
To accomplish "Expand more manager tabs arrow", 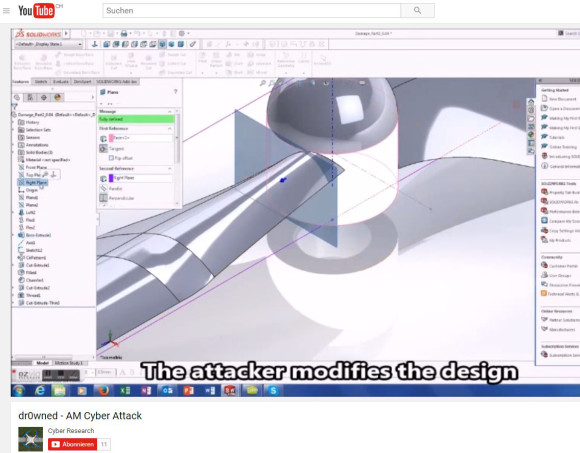I will click(x=92, y=98).
